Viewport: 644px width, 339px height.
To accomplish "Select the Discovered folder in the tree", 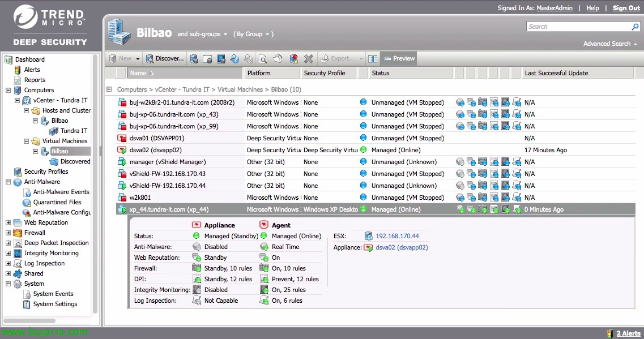I will coord(75,162).
